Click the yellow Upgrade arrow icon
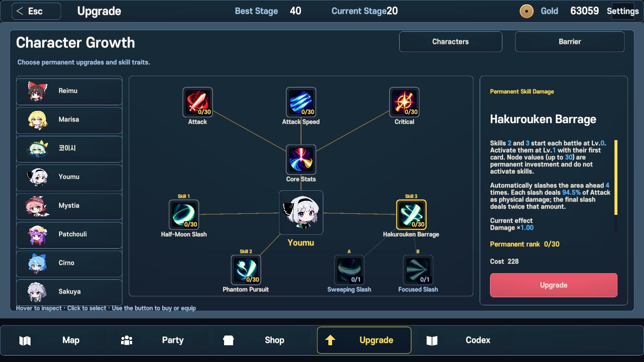The image size is (644, 362). (330, 340)
